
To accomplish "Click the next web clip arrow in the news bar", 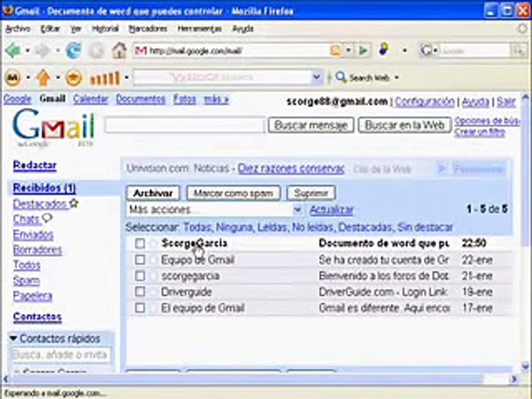I will [x=442, y=168].
